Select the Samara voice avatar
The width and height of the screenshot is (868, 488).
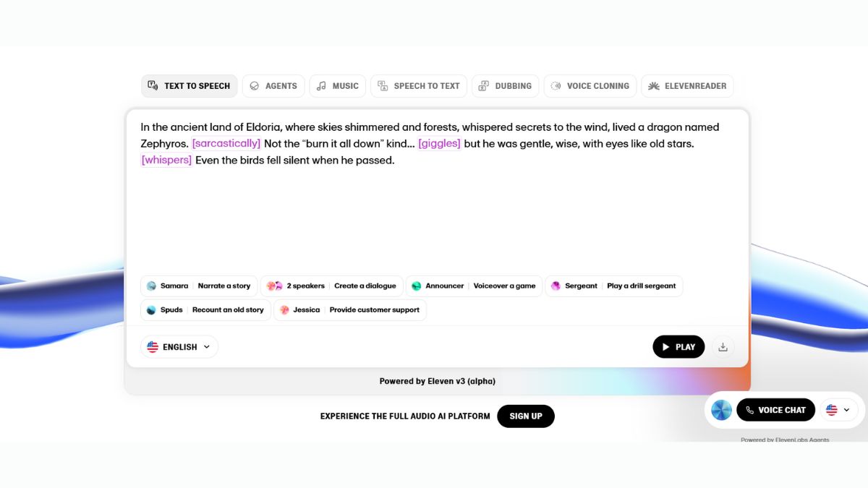[151, 286]
